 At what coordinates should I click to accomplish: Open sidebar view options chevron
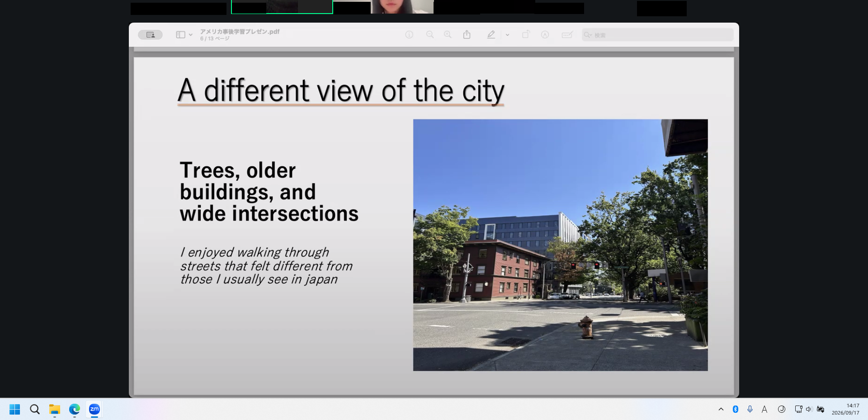(x=191, y=35)
